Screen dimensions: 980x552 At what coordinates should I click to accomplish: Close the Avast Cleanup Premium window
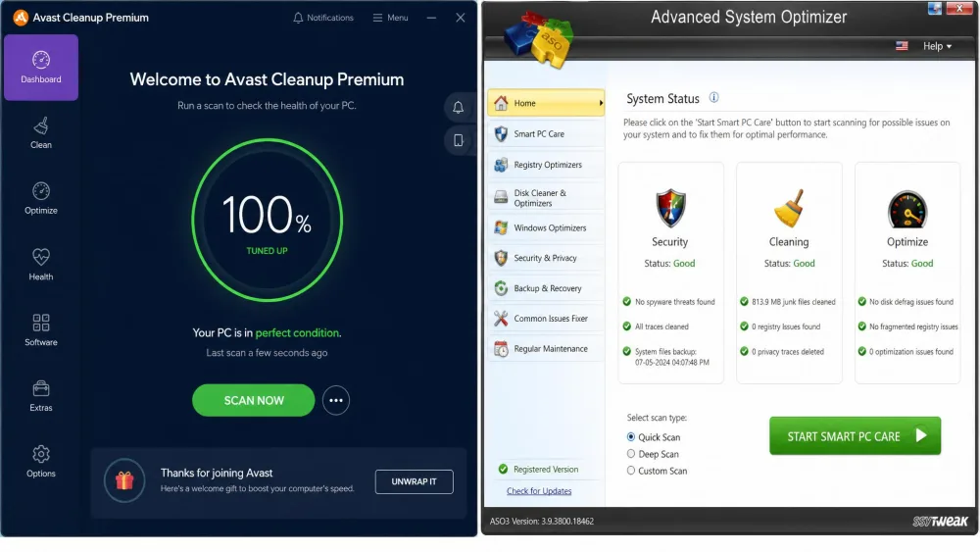pos(460,18)
